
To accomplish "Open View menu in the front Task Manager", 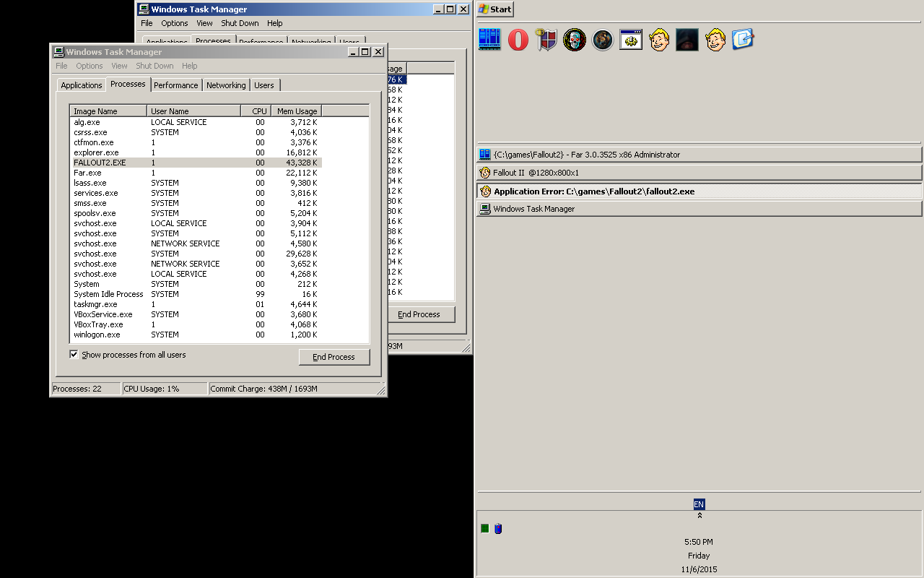I will pos(119,66).
